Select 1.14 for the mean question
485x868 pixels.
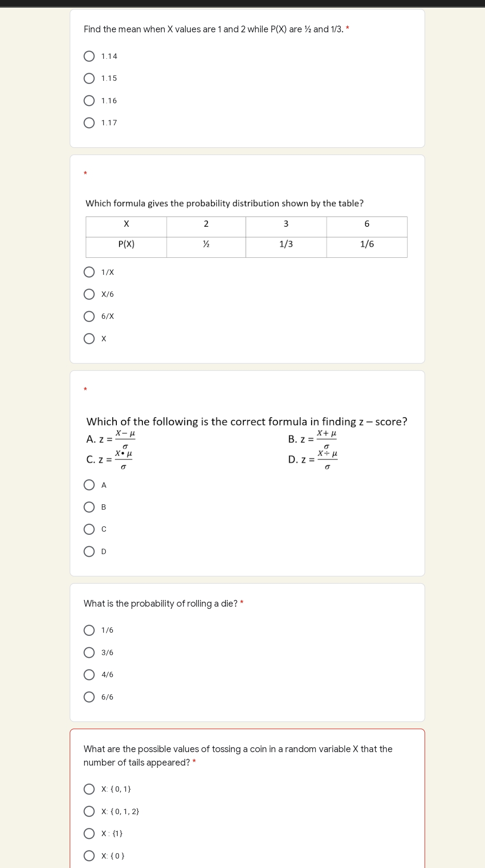89,56
